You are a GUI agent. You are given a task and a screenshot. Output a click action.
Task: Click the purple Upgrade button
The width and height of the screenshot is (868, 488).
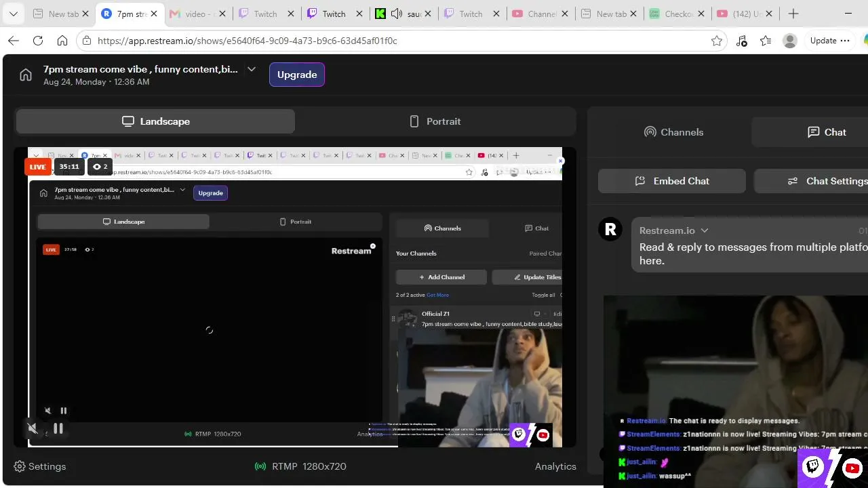coord(297,75)
